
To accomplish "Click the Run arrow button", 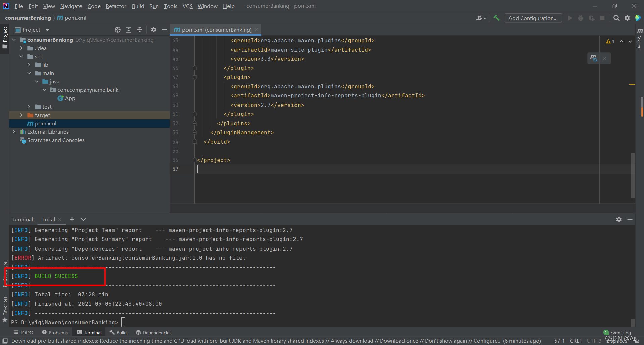I will coord(570,18).
